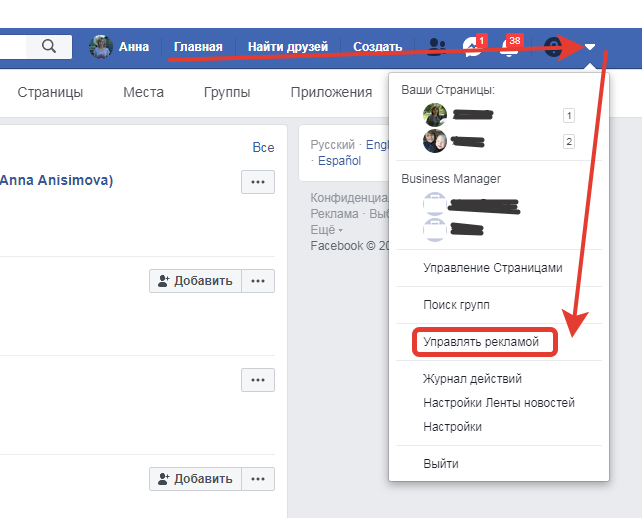Switch to Группы tab
The image size is (642, 518).
(227, 92)
